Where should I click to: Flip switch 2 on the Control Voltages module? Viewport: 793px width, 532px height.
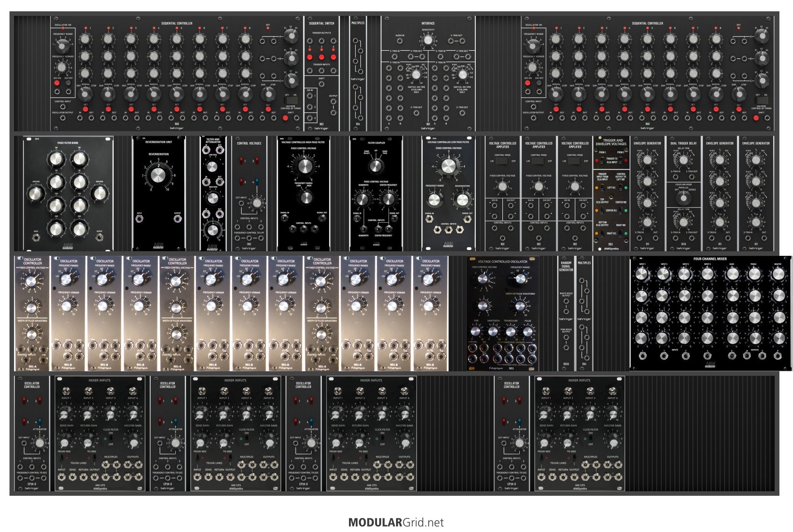[x=257, y=160]
